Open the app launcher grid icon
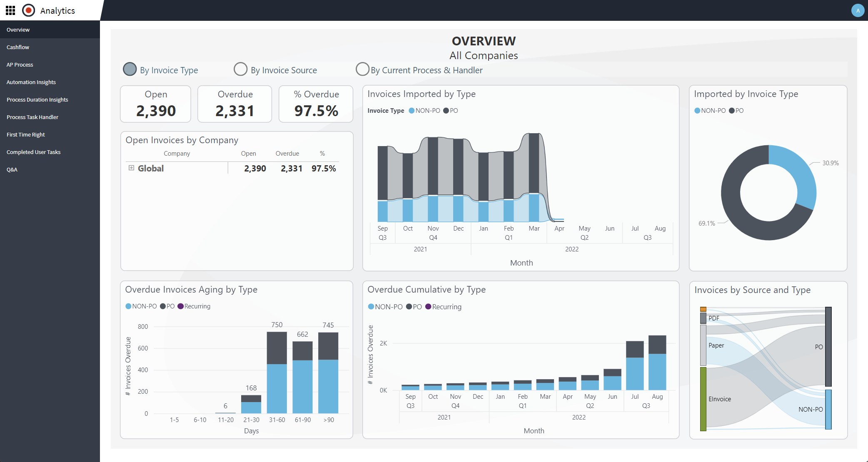The height and width of the screenshot is (462, 868). pos(10,10)
